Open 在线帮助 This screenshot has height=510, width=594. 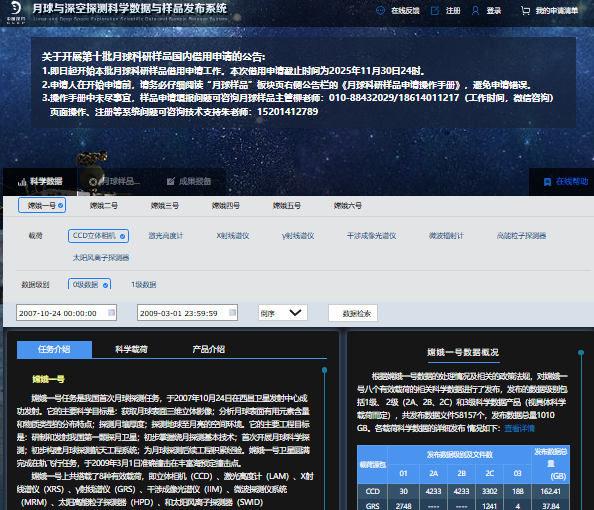567,182
